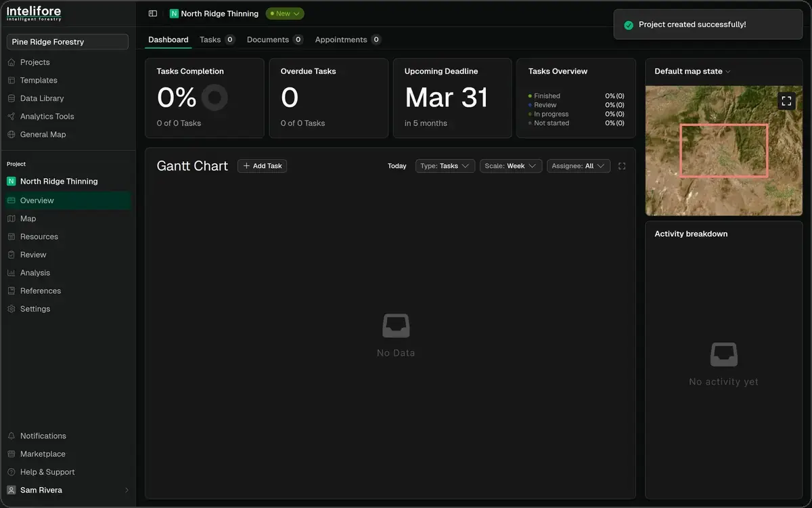Image resolution: width=812 pixels, height=508 pixels.
Task: Click the Finished status row
Action: pyautogui.click(x=577, y=96)
